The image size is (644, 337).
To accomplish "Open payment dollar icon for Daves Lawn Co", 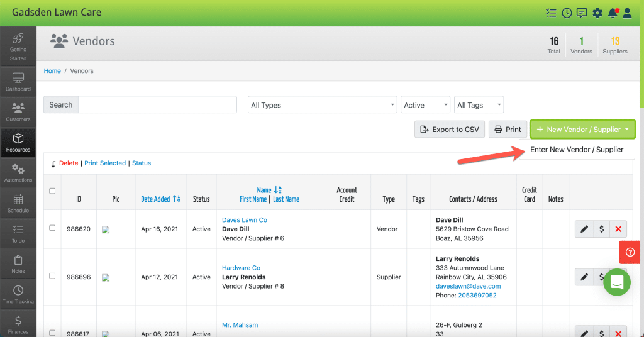I will (x=601, y=229).
